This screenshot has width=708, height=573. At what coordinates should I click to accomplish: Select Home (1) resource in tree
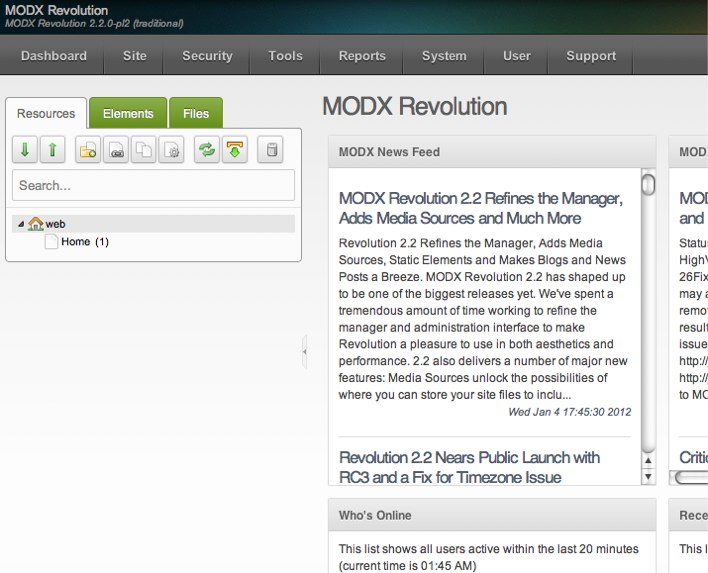point(85,242)
